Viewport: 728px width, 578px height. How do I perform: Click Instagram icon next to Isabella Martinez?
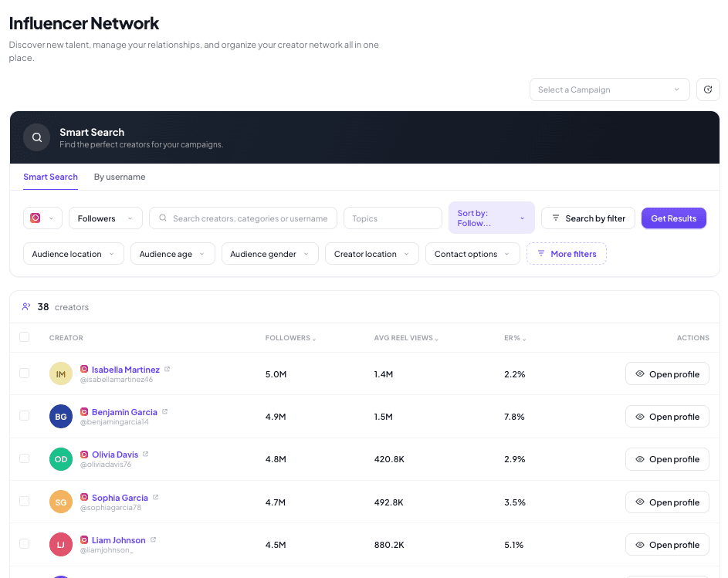coord(84,369)
